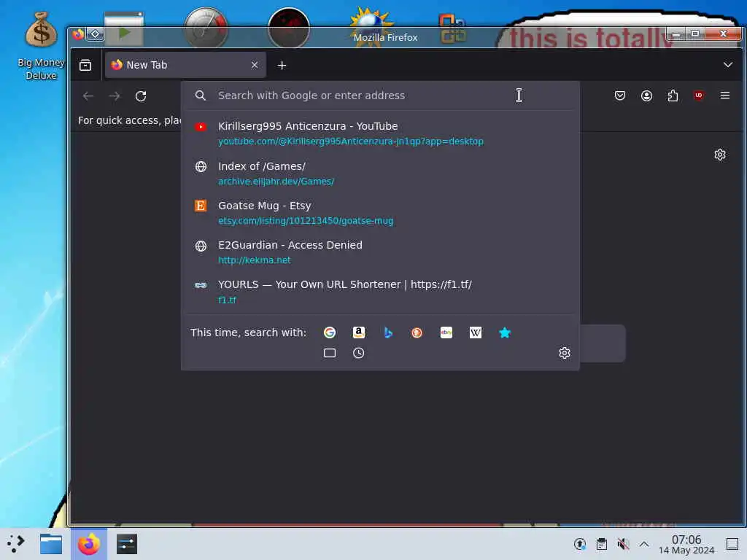Show desktop via taskbar corner button

click(732, 544)
